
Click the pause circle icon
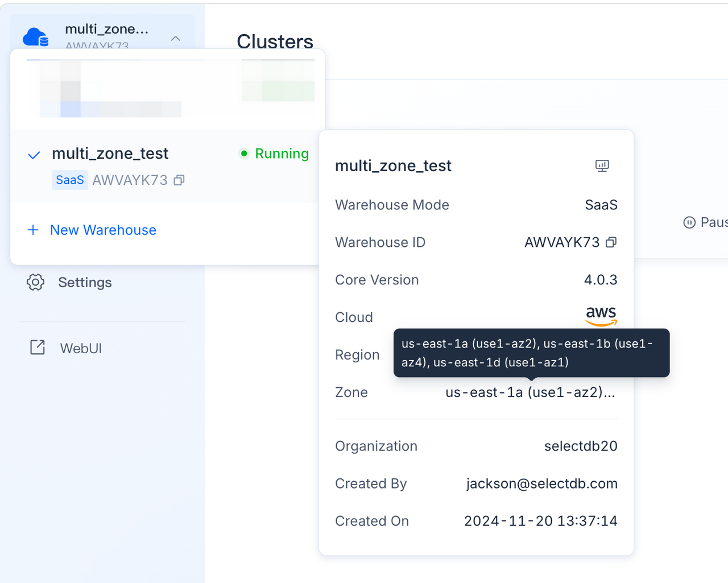(x=689, y=222)
